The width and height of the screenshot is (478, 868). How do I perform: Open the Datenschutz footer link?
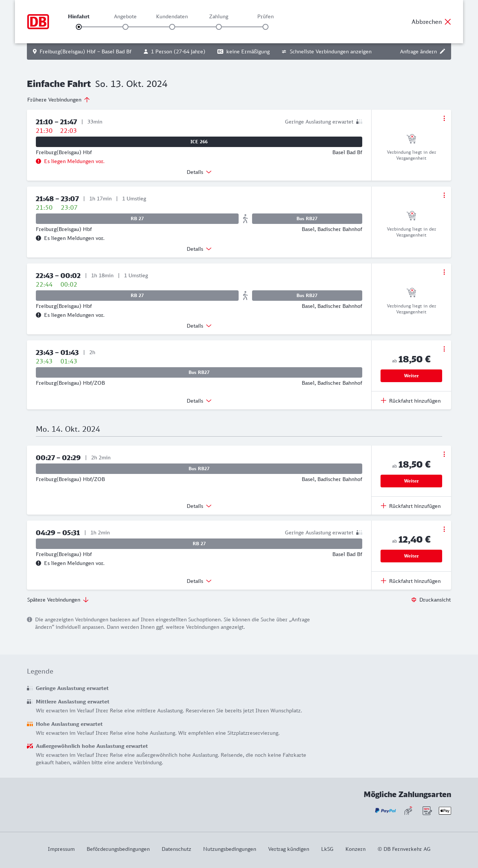pyautogui.click(x=176, y=849)
